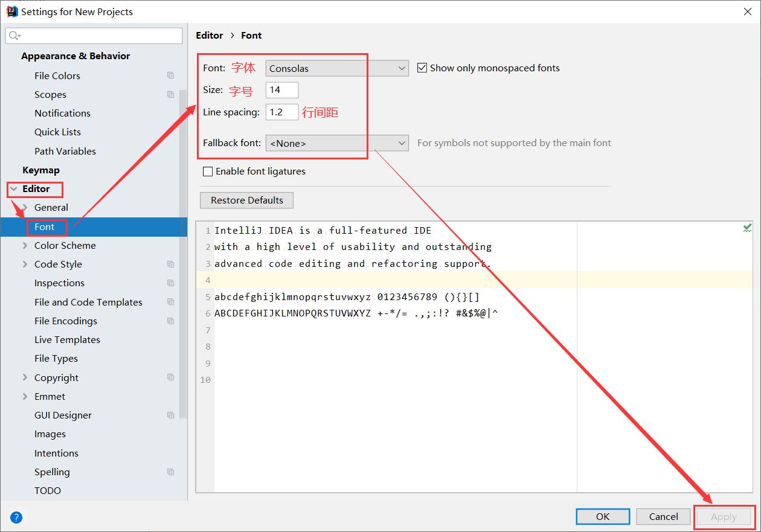Click project-level icon beside Code Style

coord(171,264)
